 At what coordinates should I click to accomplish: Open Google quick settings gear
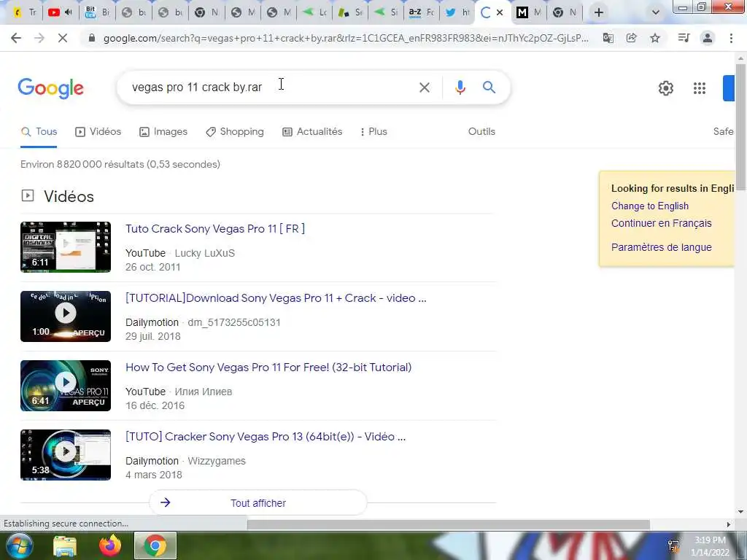[x=665, y=88]
